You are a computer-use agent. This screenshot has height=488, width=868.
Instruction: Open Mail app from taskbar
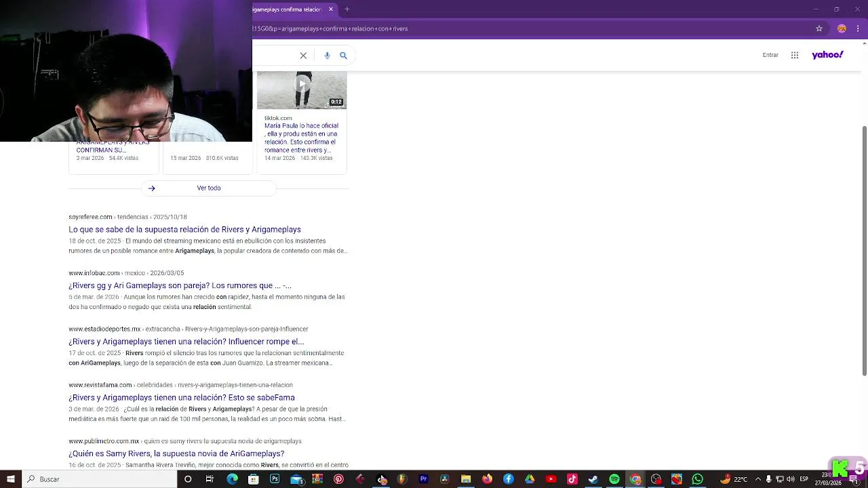point(296,479)
